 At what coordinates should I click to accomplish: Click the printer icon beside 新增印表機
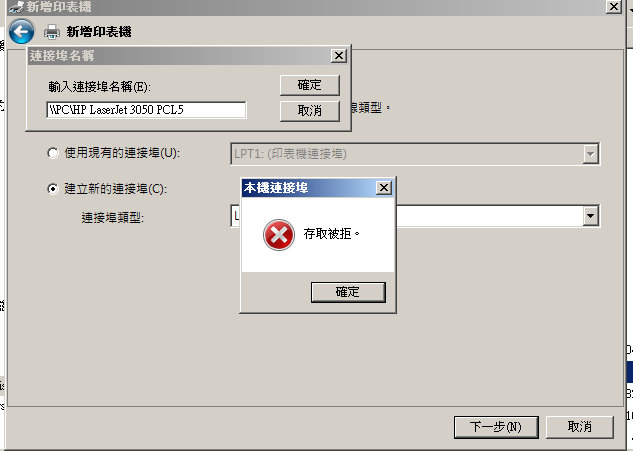coord(52,32)
